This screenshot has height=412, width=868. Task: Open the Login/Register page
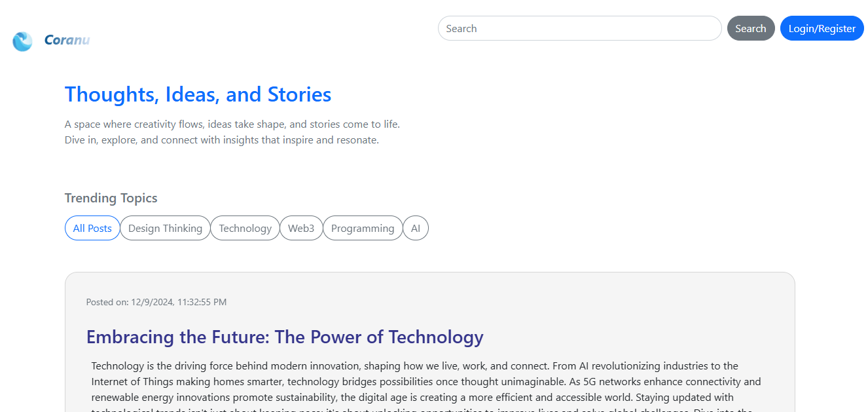(822, 28)
